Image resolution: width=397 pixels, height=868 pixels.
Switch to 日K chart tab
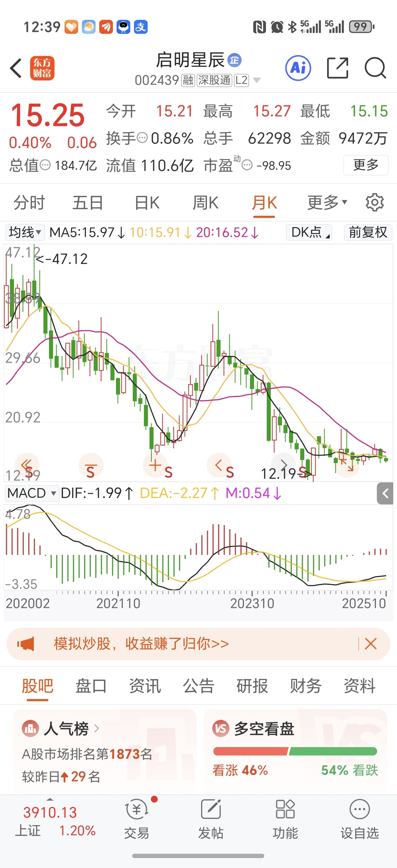click(147, 202)
